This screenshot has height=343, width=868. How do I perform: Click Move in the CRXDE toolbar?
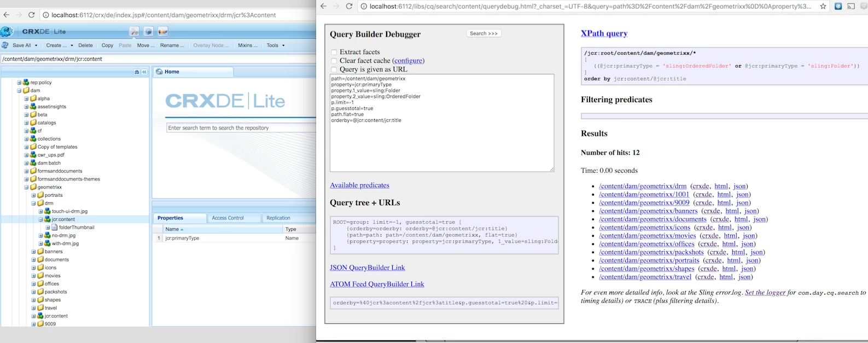(145, 45)
